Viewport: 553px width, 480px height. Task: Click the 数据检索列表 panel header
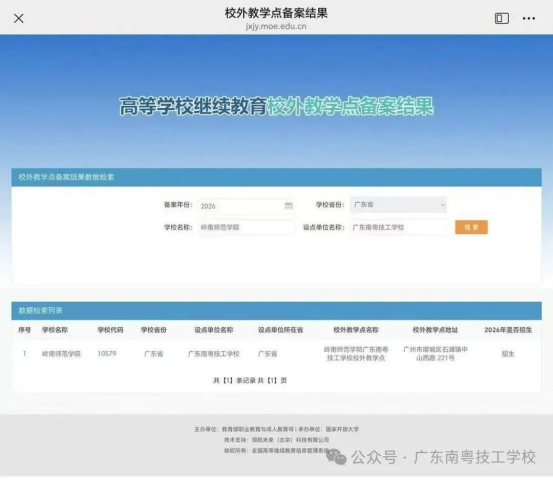coord(276,311)
